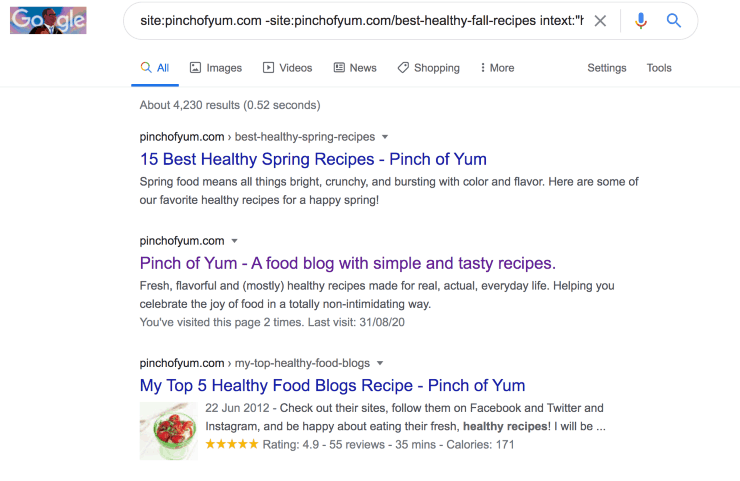This screenshot has width=740, height=481.
Task: Expand dropdown arrow next to my-top-healthy-food-blogs URL
Action: coord(380,363)
